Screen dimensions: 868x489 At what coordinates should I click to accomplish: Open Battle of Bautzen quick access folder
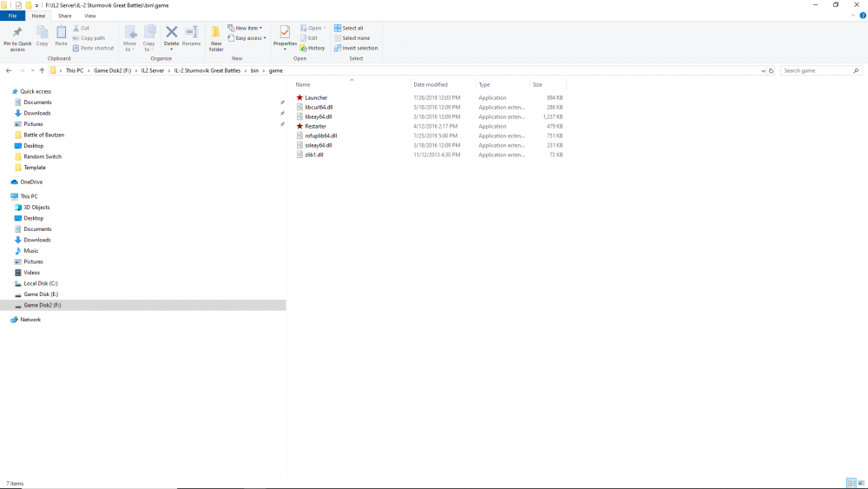[43, 135]
